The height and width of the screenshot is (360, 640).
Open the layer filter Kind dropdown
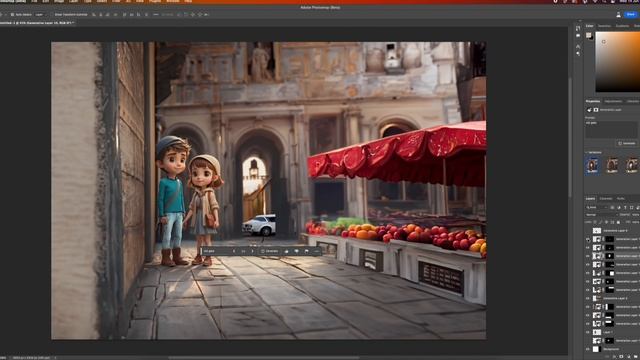click(597, 208)
